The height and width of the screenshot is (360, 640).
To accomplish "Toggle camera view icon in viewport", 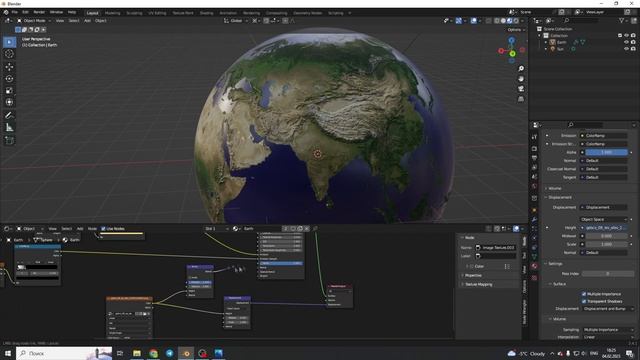I will coord(521,89).
